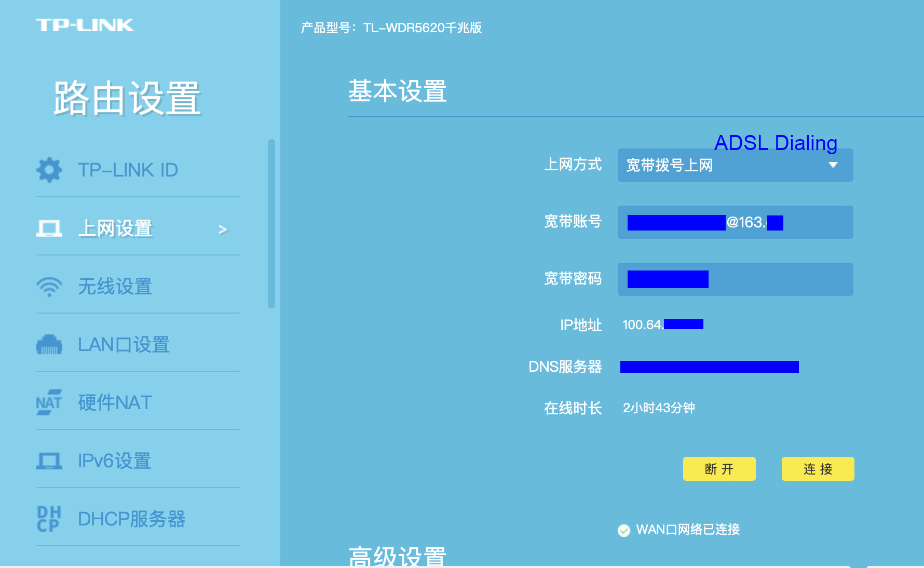The image size is (924, 568).
Task: Click the laptop icon beside 上网设置
Action: pyautogui.click(x=49, y=228)
